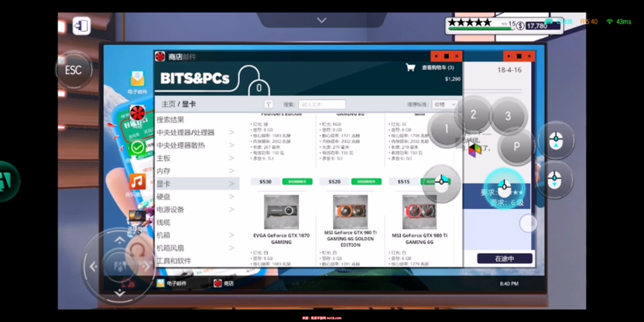
Task: Open the shopping cart icon
Action: tap(410, 67)
